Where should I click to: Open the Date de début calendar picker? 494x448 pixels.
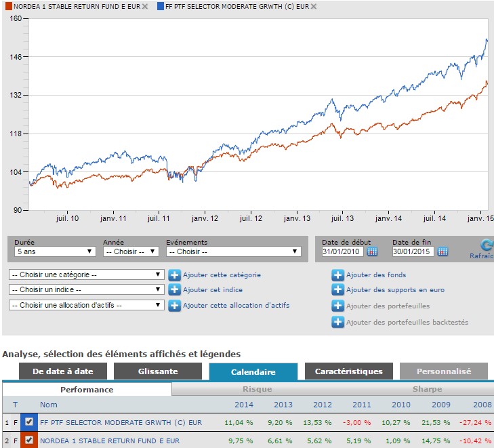372,251
